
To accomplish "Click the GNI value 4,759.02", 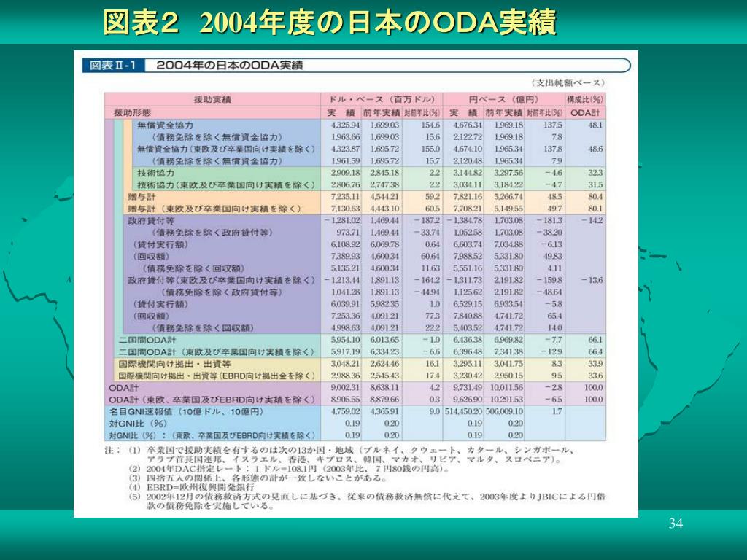I will [345, 411].
